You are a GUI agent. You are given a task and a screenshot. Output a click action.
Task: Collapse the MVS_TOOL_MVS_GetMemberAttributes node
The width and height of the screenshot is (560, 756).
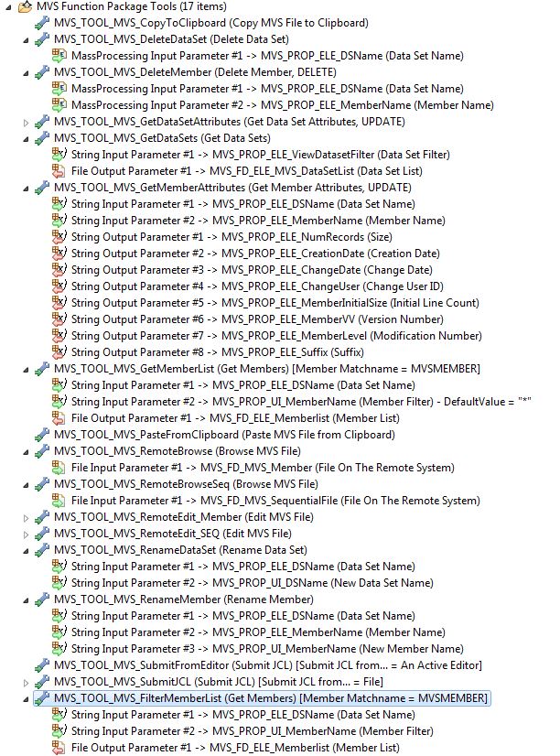pyautogui.click(x=26, y=188)
